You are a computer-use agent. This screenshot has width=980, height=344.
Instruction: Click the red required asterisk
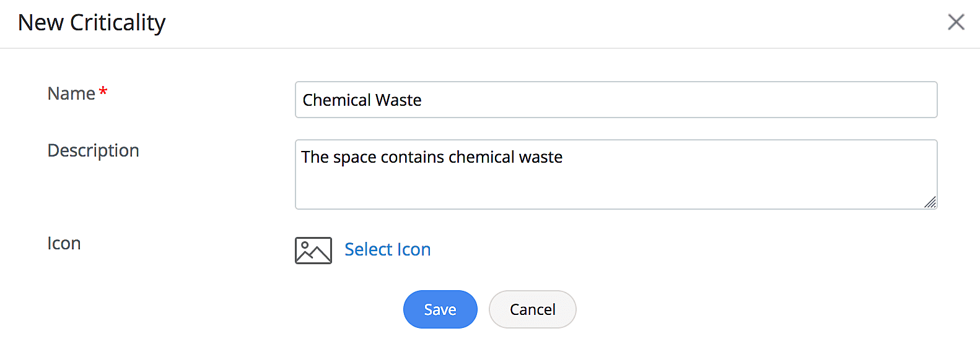103,92
